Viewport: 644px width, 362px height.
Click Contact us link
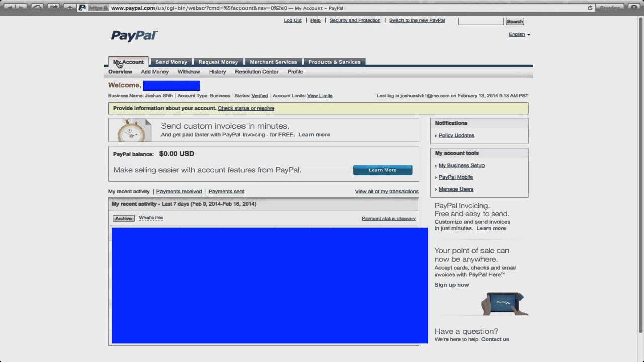[495, 339]
